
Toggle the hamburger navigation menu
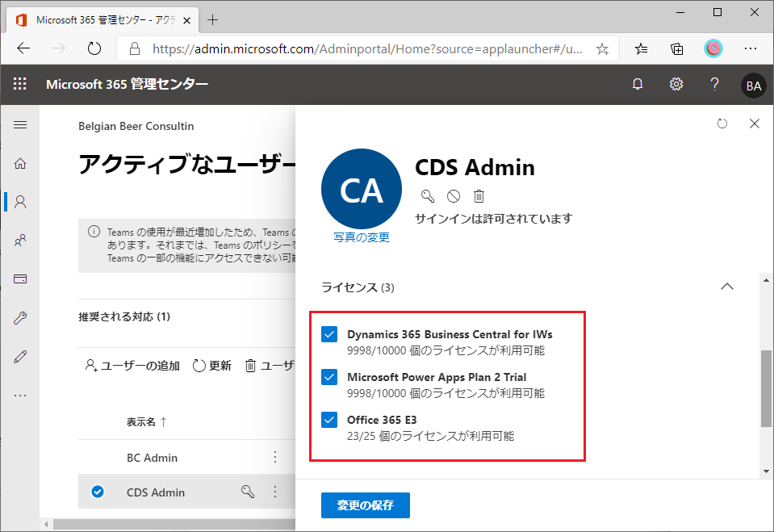coord(20,125)
